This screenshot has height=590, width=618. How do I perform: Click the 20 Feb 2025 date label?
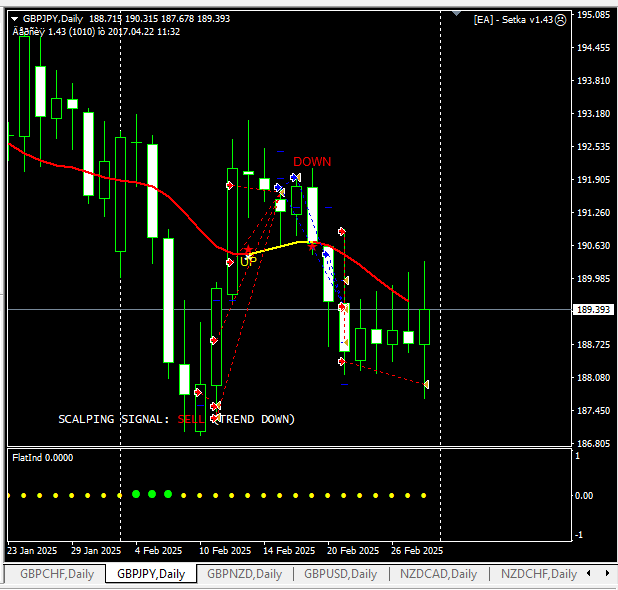353,551
